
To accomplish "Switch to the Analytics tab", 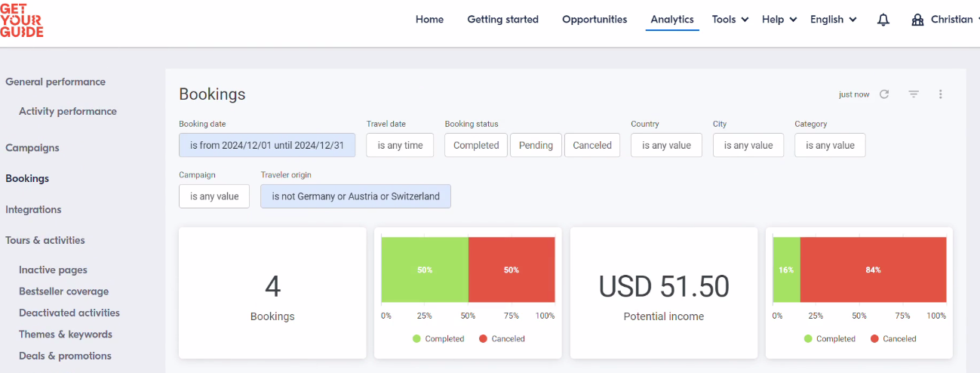I will [672, 20].
